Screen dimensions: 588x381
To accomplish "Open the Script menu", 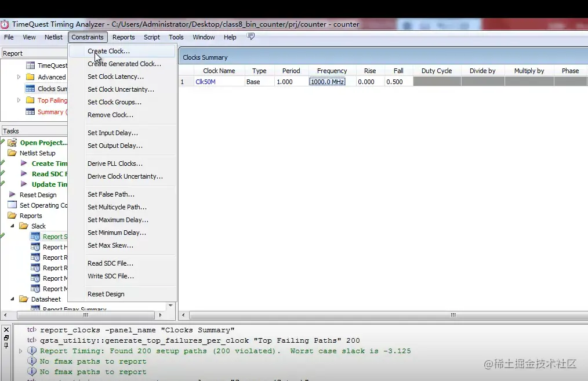I will 152,37.
